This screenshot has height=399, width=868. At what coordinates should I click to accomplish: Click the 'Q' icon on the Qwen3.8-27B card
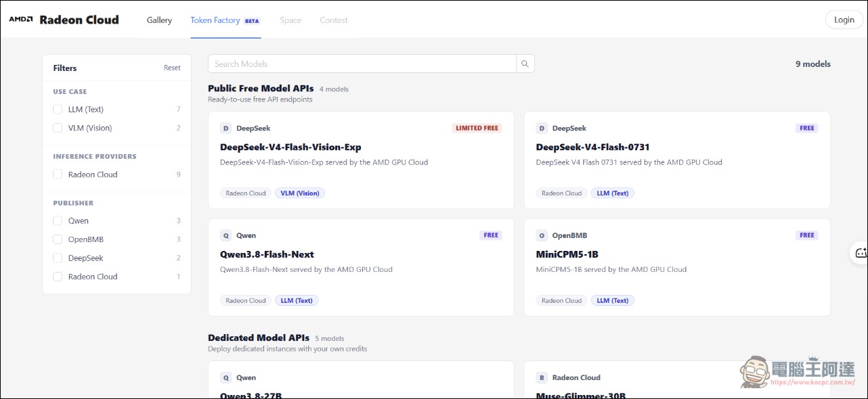(225, 377)
